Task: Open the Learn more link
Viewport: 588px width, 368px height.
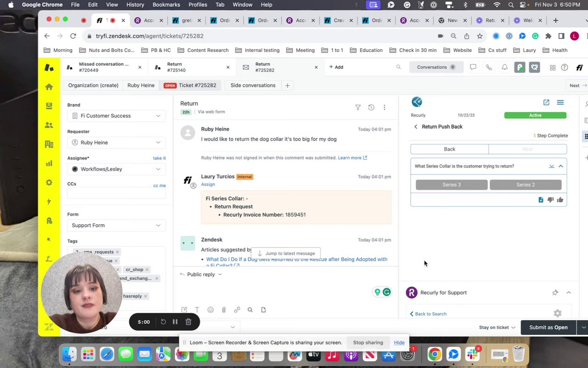Action: (x=352, y=158)
